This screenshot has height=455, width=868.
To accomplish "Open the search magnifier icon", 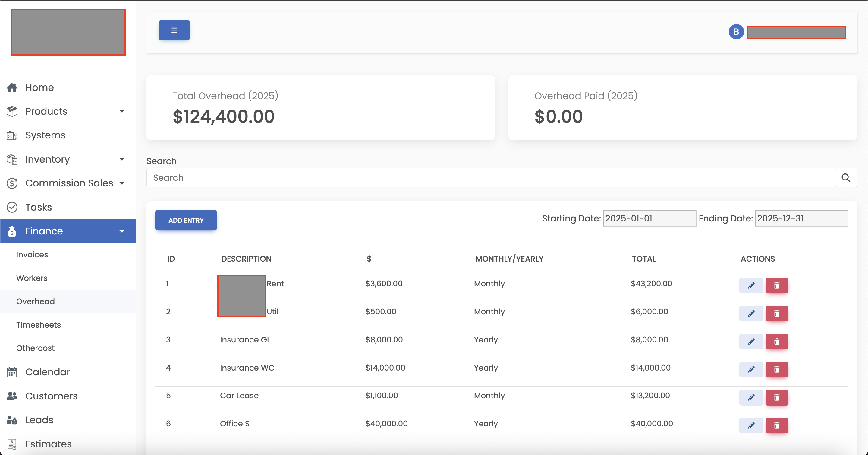I will [x=846, y=178].
